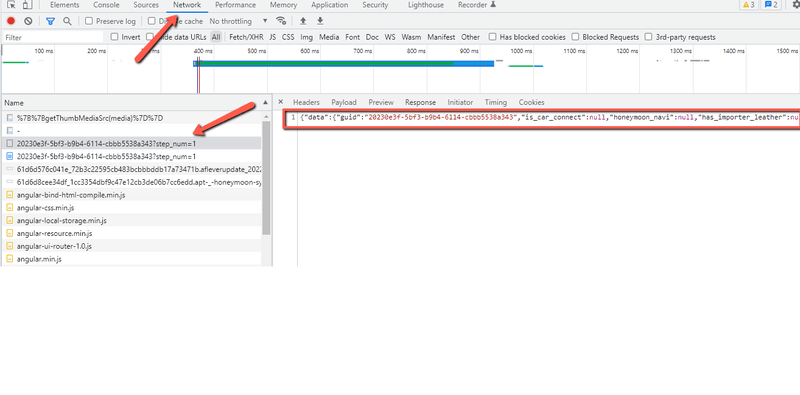
Task: Select angular-ui-router-1.0.js request
Action: tap(132, 246)
